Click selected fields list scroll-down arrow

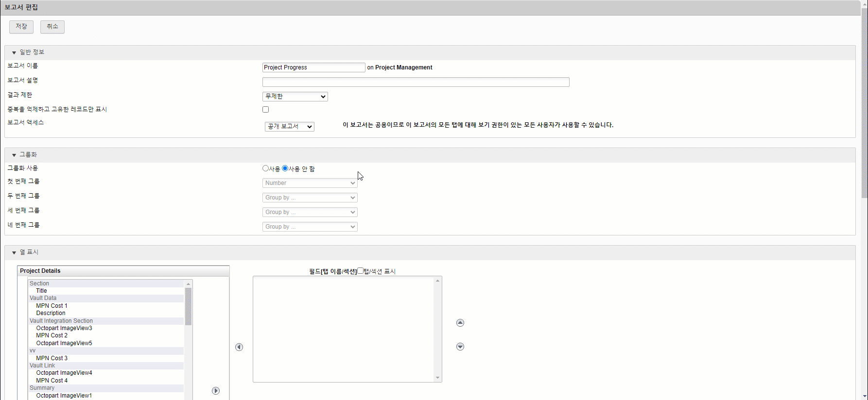point(437,378)
